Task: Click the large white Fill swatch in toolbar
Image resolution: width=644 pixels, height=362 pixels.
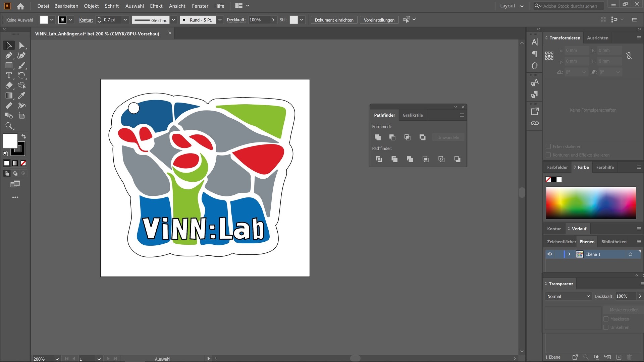Action: [10, 141]
